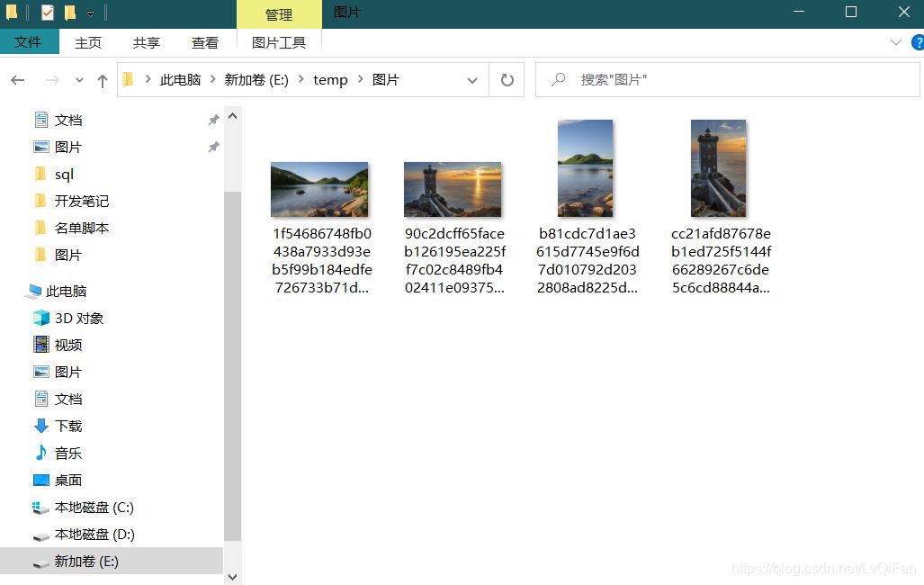Image resolution: width=924 pixels, height=585 pixels.
Task: Click 新加卷 (E:) in the address breadcrumb
Action: (x=256, y=79)
